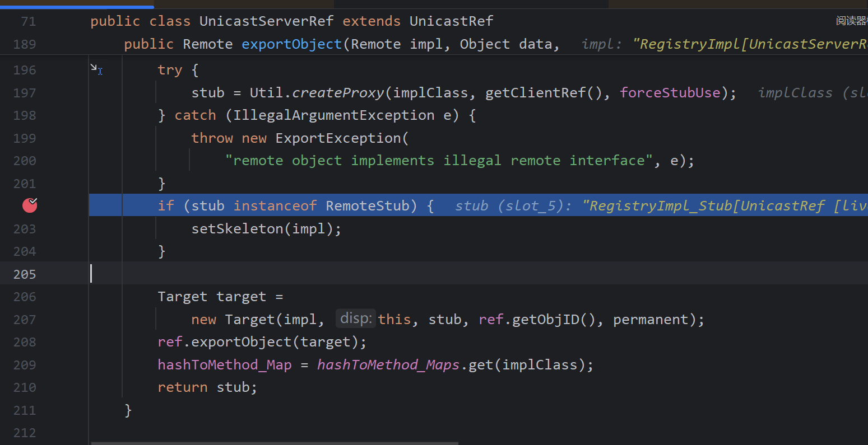Remove the breakpoint on the highlighted stub instanceof line

[30, 205]
